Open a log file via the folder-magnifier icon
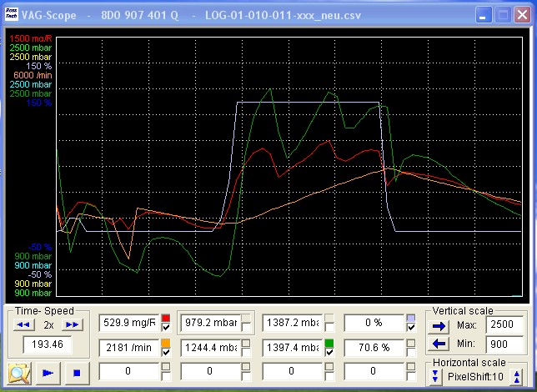The width and height of the screenshot is (537, 392). [x=19, y=373]
